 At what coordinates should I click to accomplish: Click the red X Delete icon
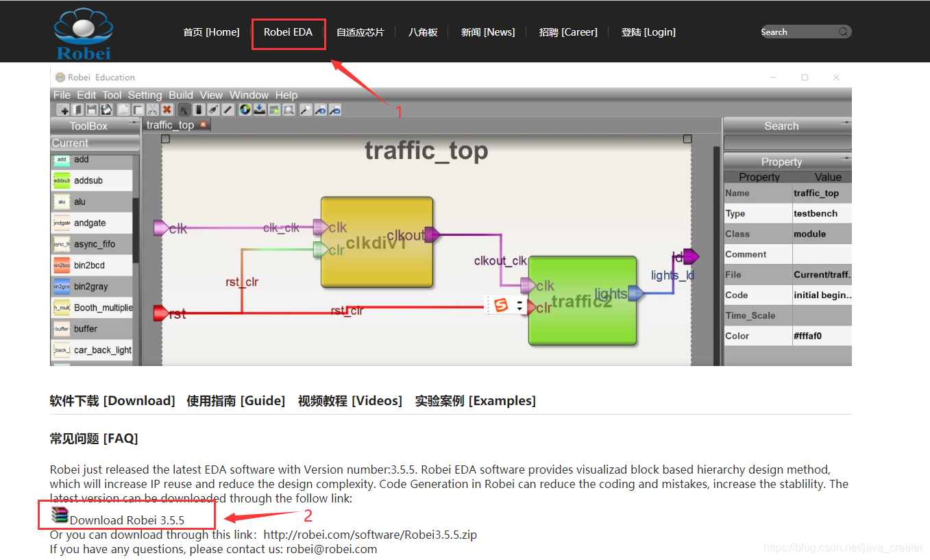167,110
